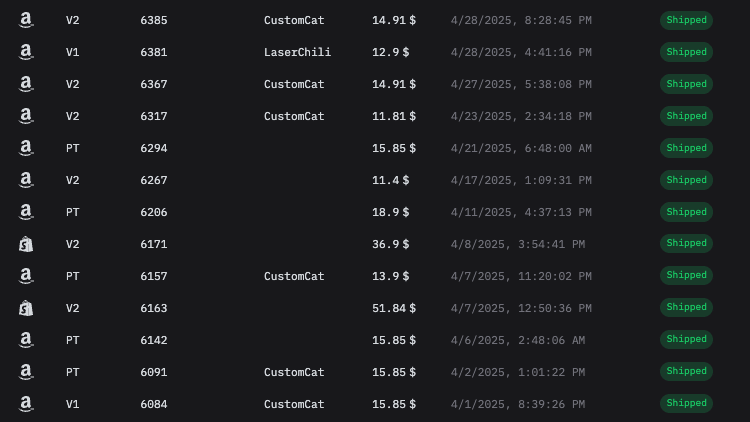Click the 36.9 $ price cell
Image resolution: width=750 pixels, height=422 pixels.
click(394, 244)
